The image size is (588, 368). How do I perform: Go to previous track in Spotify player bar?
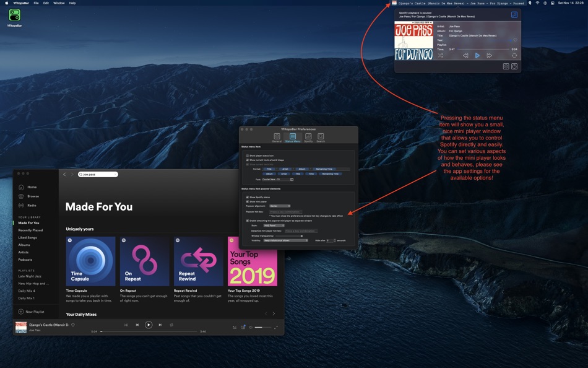pos(137,325)
